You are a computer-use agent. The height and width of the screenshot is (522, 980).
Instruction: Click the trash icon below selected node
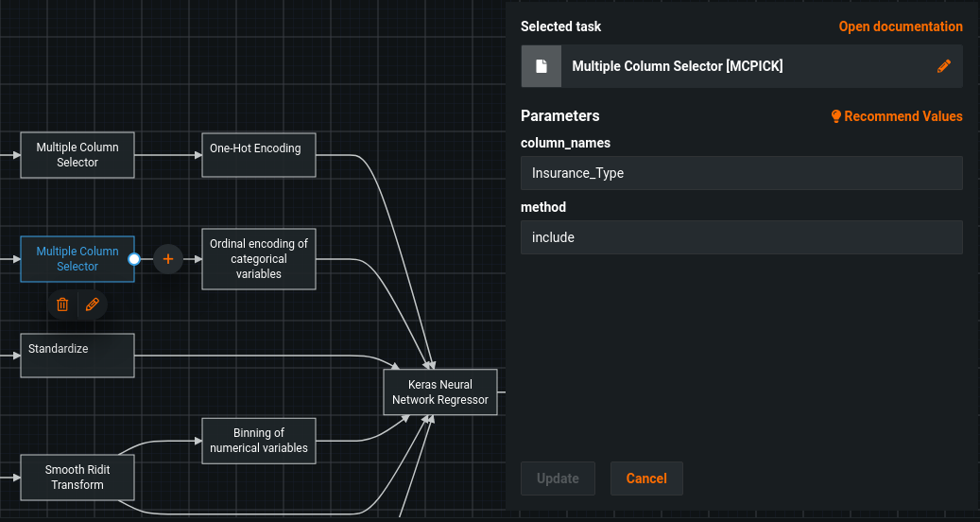(62, 304)
